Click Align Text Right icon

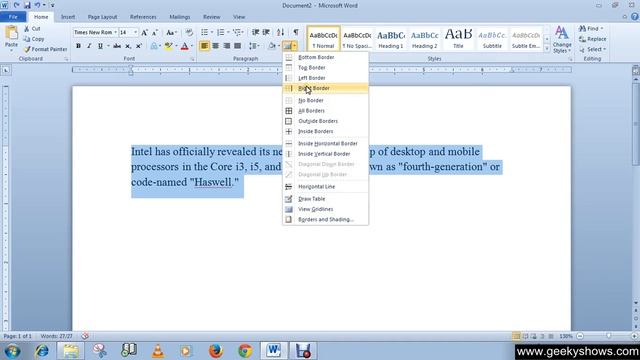[x=227, y=46]
